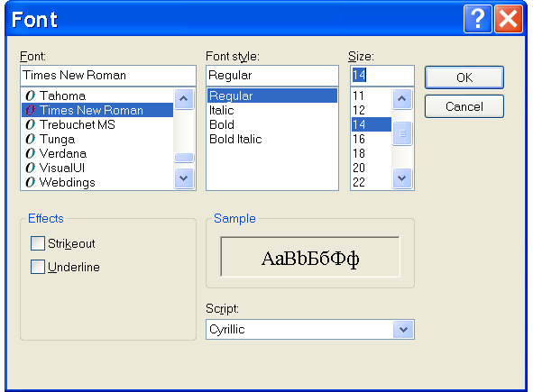Enable the Strikeout checkbox
This screenshot has height=392, width=533.
37,243
